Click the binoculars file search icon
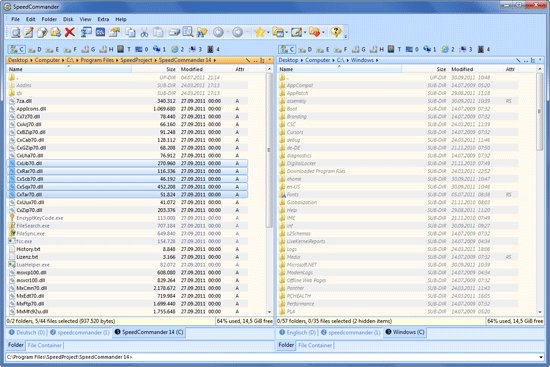Viewport: 550px width, 367px height. 202,32
